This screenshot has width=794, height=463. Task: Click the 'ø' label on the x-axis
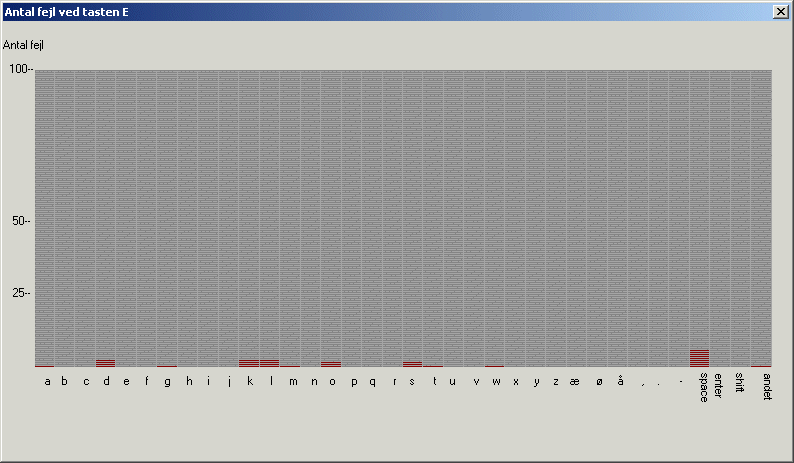pyautogui.click(x=599, y=381)
